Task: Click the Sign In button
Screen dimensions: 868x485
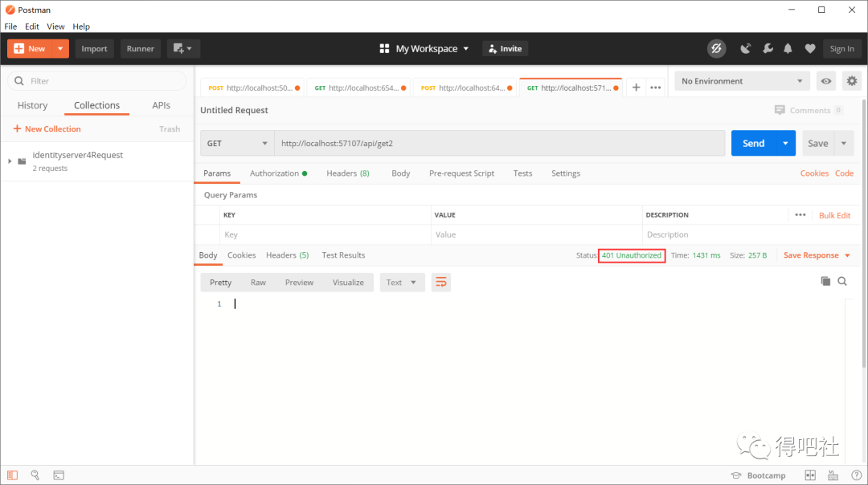Action: (841, 49)
